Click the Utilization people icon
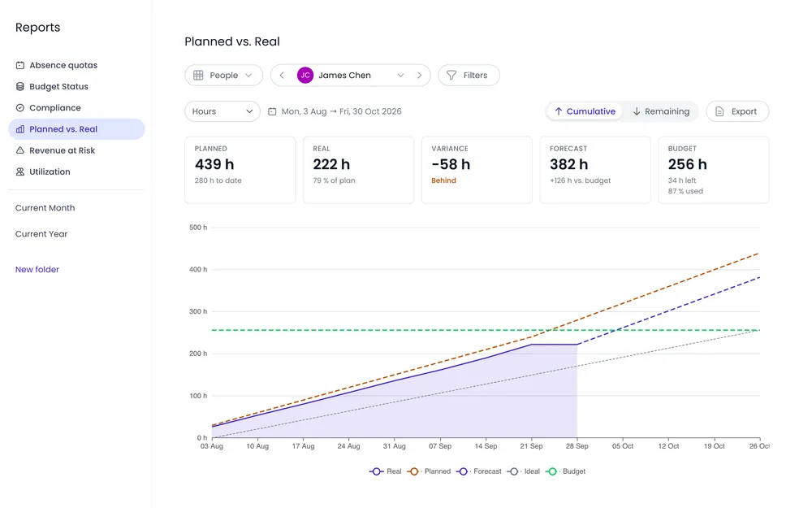Image resolution: width=812 pixels, height=508 pixels. click(x=20, y=172)
